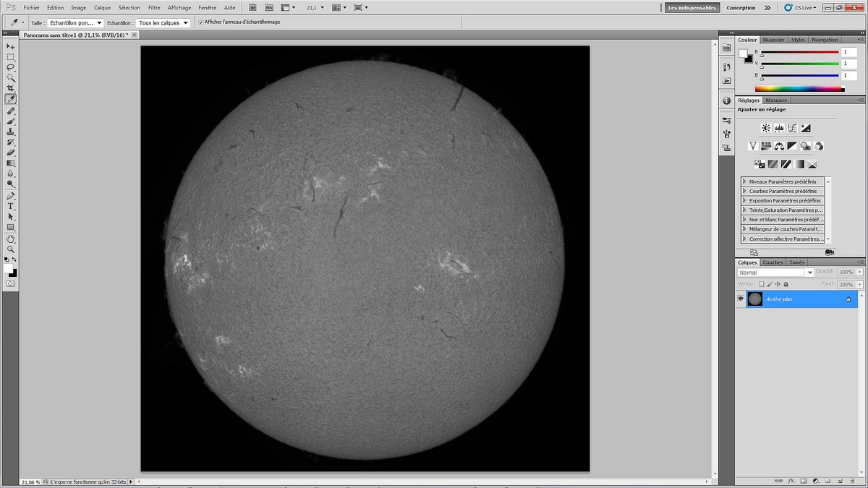The height and width of the screenshot is (488, 868).
Task: Select the Zoom tool in the toolbox
Action: (x=11, y=249)
